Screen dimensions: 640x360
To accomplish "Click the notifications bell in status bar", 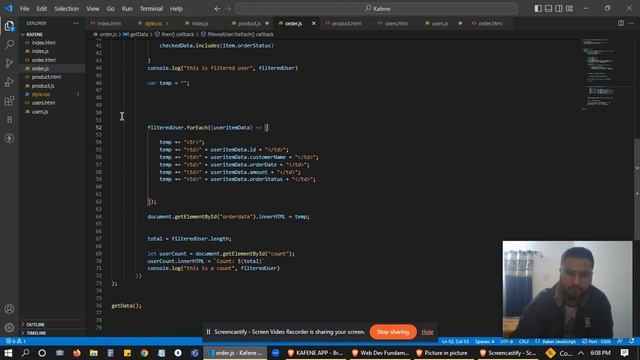I will point(631,341).
